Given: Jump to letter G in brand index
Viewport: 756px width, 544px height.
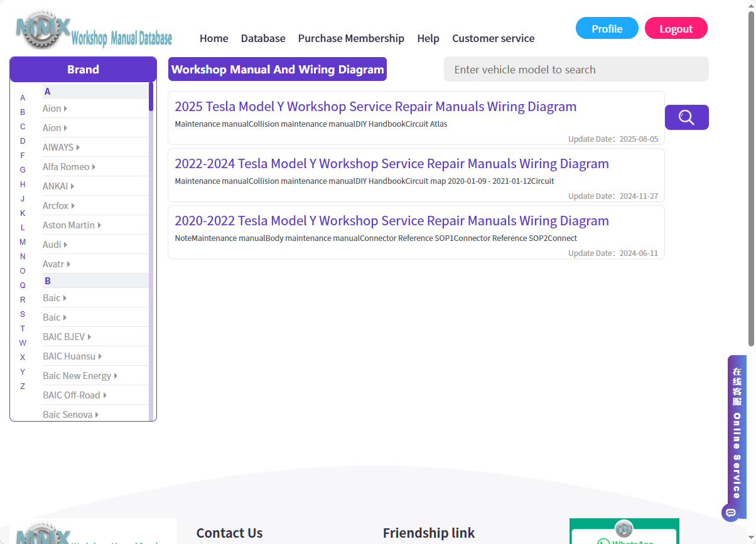Looking at the screenshot, I should (x=23, y=170).
